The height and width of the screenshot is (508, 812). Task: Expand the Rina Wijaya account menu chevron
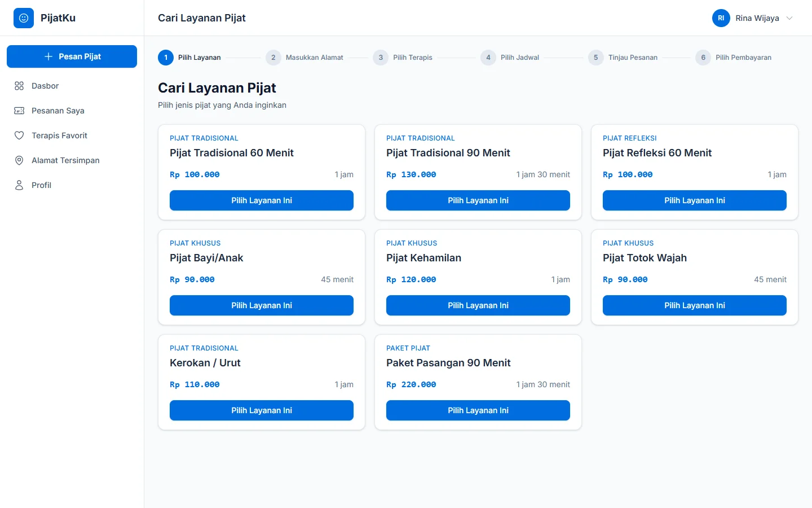click(789, 18)
